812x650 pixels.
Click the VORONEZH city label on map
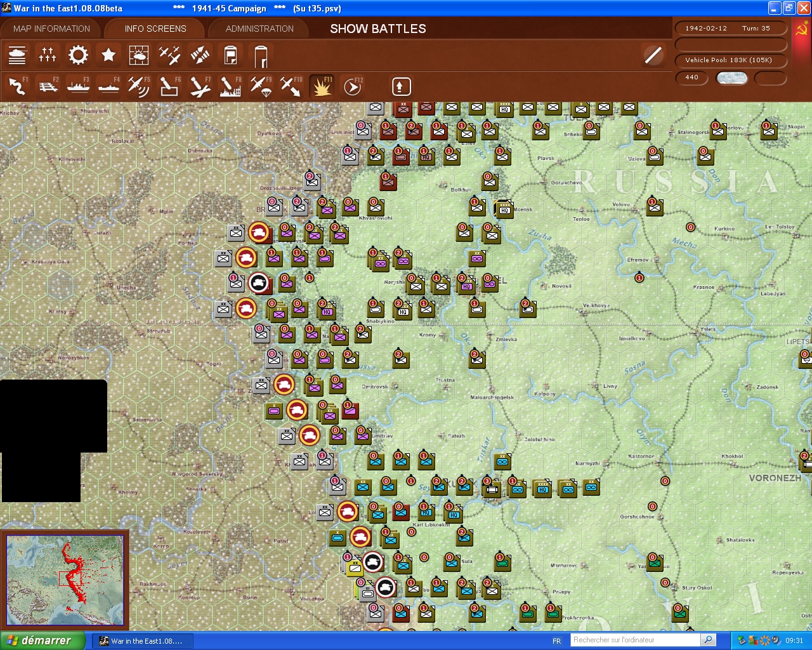[x=775, y=478]
